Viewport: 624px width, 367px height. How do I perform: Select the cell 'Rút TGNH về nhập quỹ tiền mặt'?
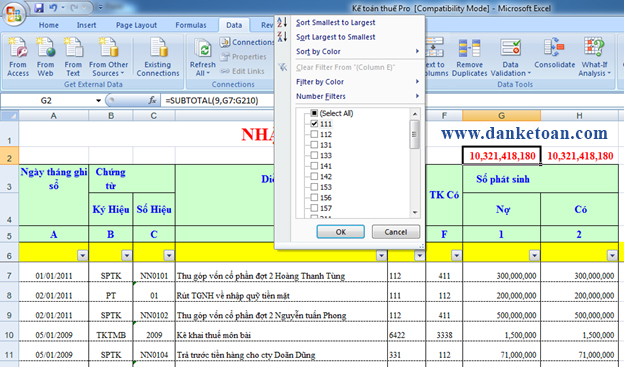tap(281, 295)
